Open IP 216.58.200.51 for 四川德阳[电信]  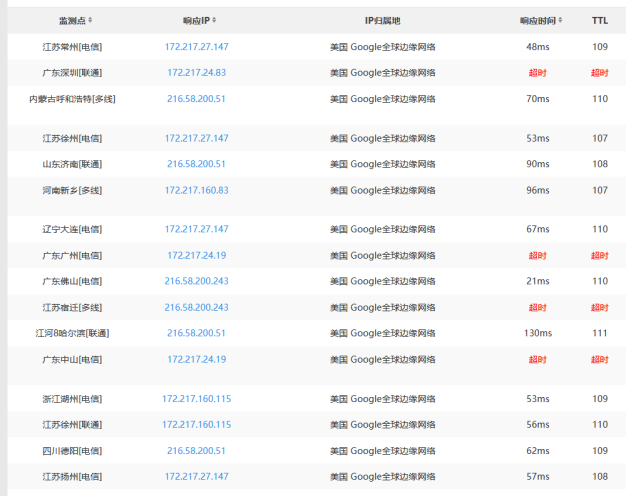click(x=196, y=451)
